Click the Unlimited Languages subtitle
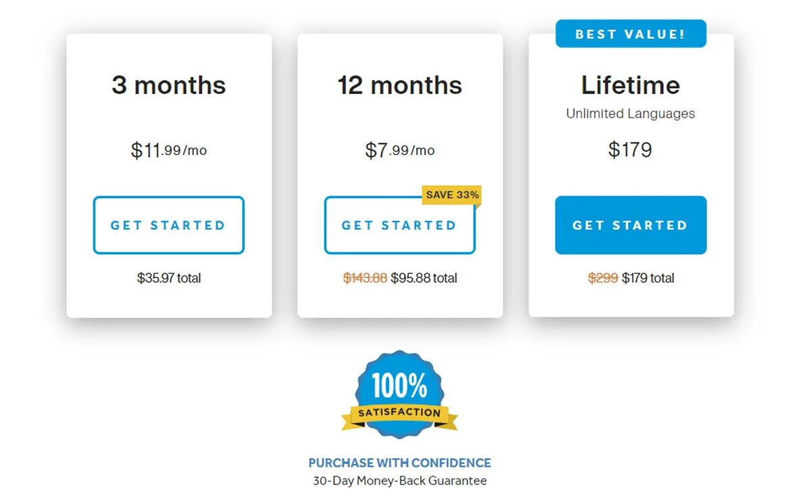 [x=631, y=114]
